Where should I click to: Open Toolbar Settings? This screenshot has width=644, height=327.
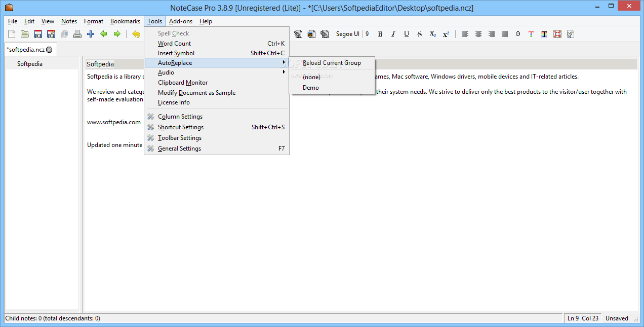[217, 138]
